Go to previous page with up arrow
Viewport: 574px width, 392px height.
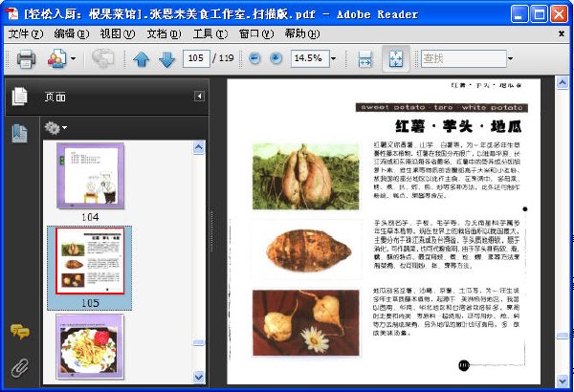[x=141, y=59]
